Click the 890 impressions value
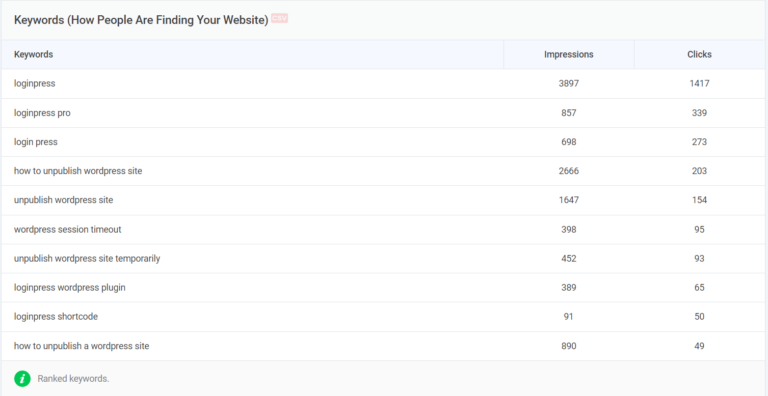 tap(569, 346)
